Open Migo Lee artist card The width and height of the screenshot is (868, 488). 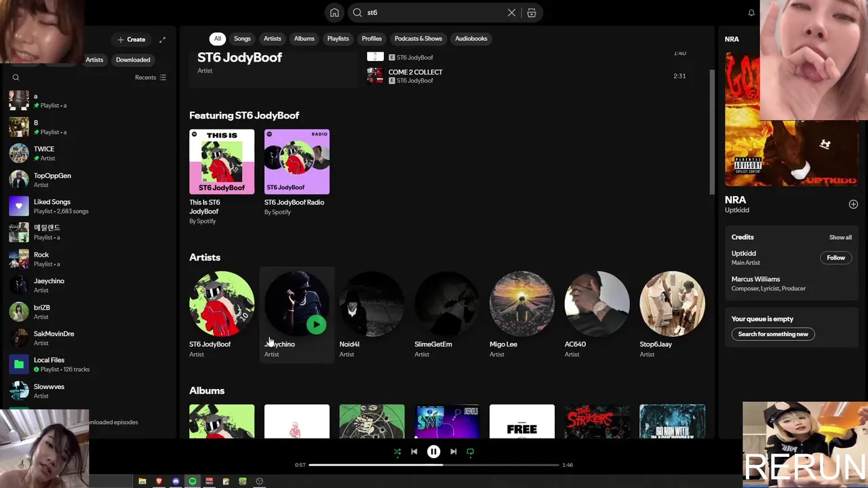tap(522, 314)
